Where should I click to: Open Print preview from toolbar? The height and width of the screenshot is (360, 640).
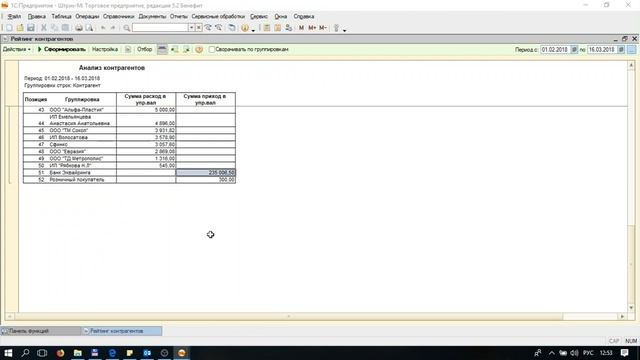pyautogui.click(x=89, y=28)
